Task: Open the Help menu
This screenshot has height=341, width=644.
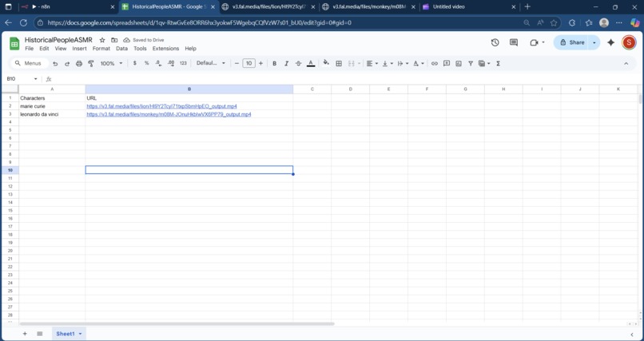Action: coord(191,49)
